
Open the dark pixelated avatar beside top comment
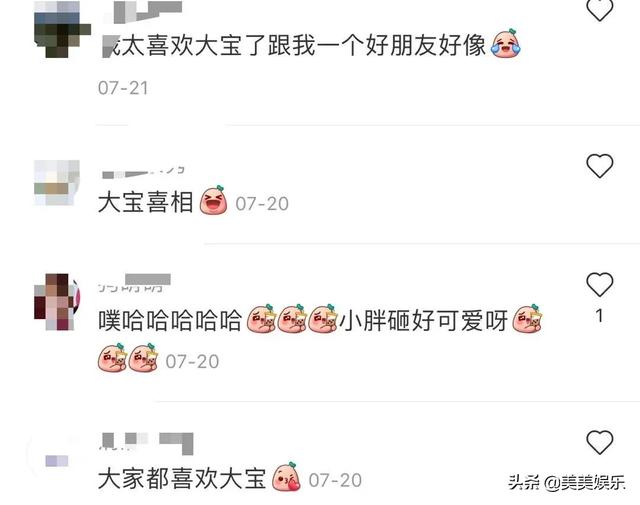click(x=61, y=29)
